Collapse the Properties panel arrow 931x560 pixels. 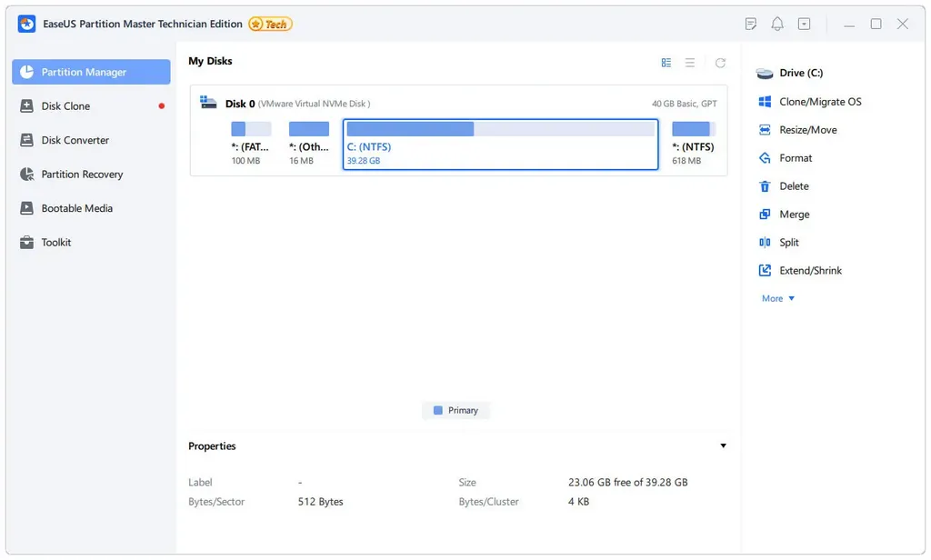coord(723,446)
